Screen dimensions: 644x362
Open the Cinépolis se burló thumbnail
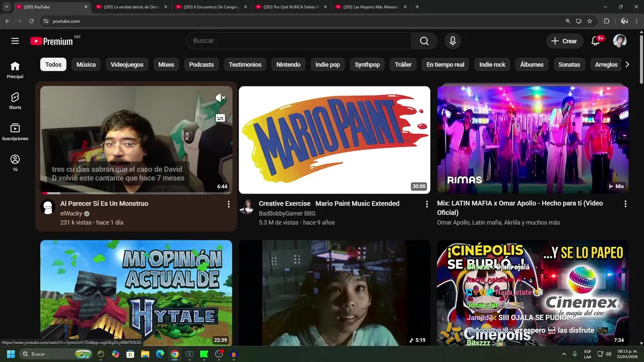[533, 293]
